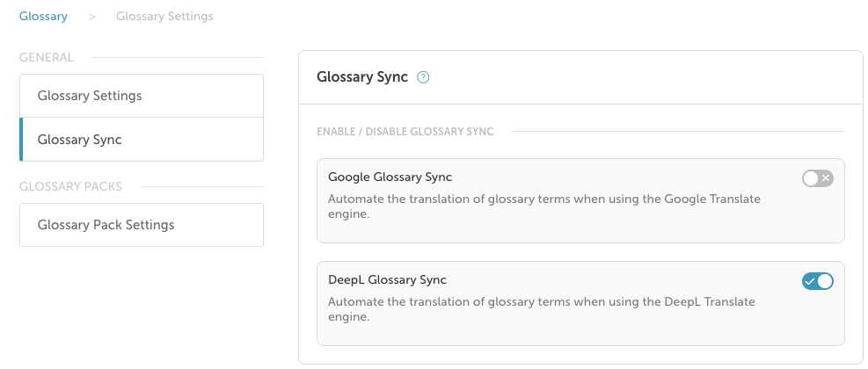Select the Glossary Sync sidebar item
Screen dimensions: 868x369
pyautogui.click(x=142, y=140)
